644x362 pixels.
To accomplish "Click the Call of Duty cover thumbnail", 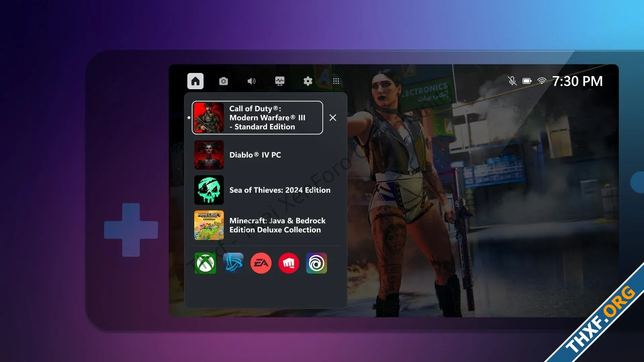I will pyautogui.click(x=209, y=118).
